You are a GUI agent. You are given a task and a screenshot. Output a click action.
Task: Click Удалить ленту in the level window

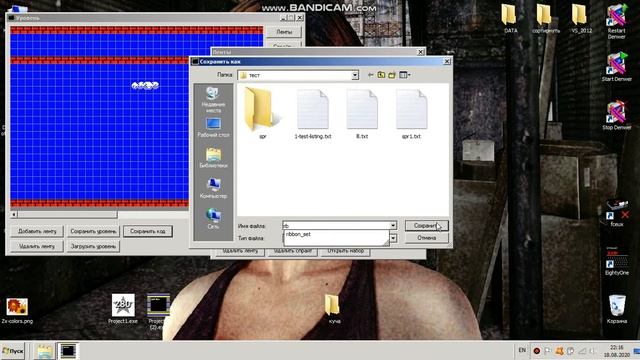click(37, 246)
